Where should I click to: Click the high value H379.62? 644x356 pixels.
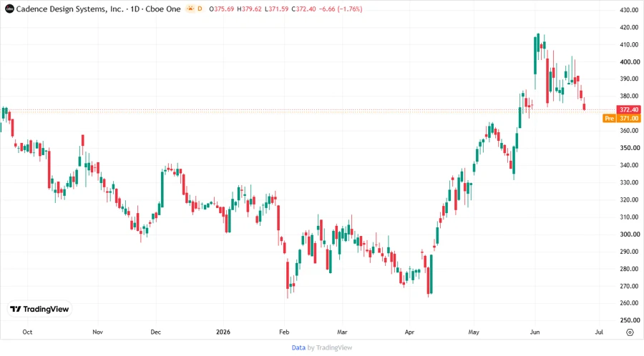[249, 9]
